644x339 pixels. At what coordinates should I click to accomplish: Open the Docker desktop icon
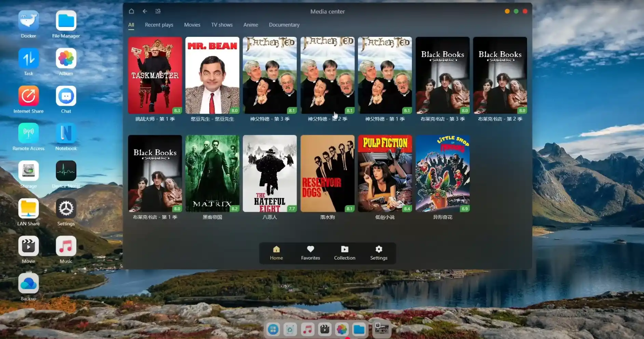[28, 21]
